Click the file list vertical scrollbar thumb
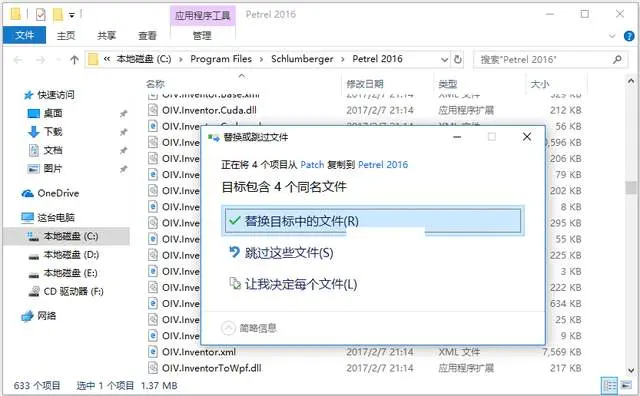640x396 pixels. coord(631,188)
